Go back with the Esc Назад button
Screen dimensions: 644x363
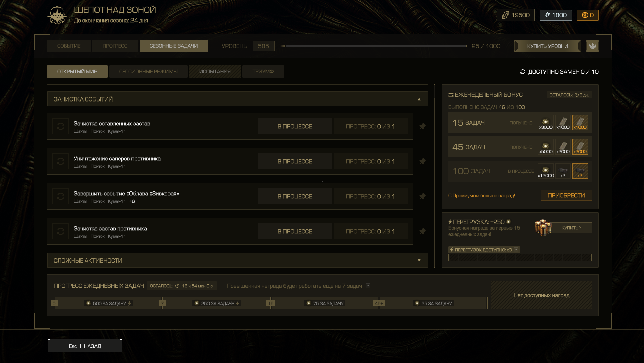pos(85,346)
